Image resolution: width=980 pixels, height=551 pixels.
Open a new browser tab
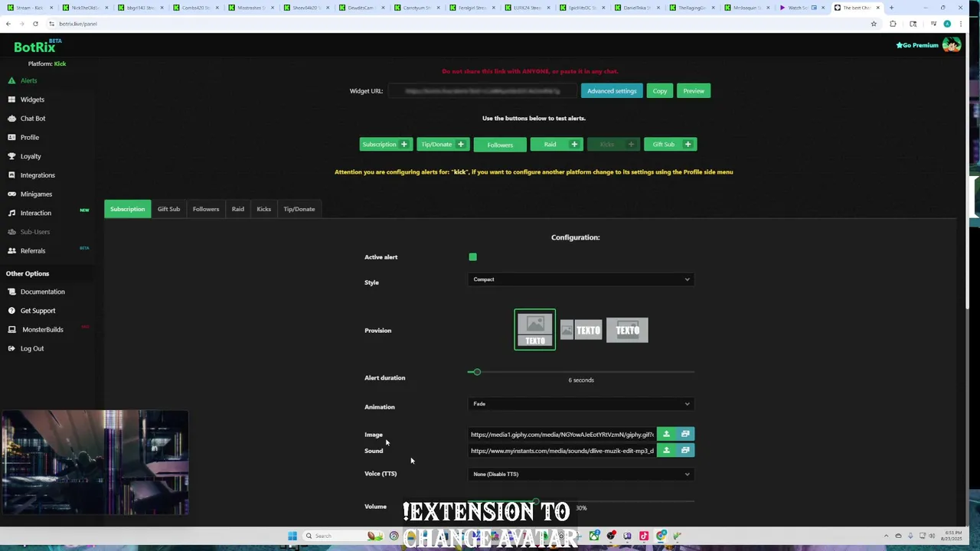pyautogui.click(x=891, y=8)
